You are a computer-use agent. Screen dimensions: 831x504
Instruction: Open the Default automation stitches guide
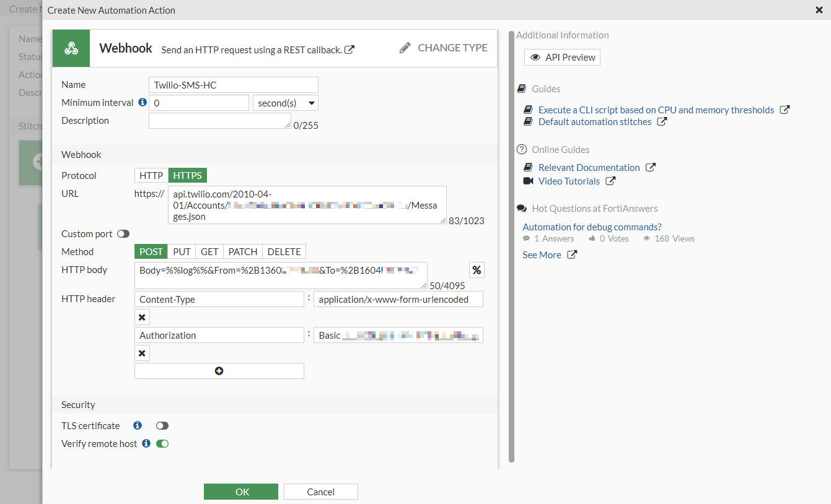pos(594,122)
